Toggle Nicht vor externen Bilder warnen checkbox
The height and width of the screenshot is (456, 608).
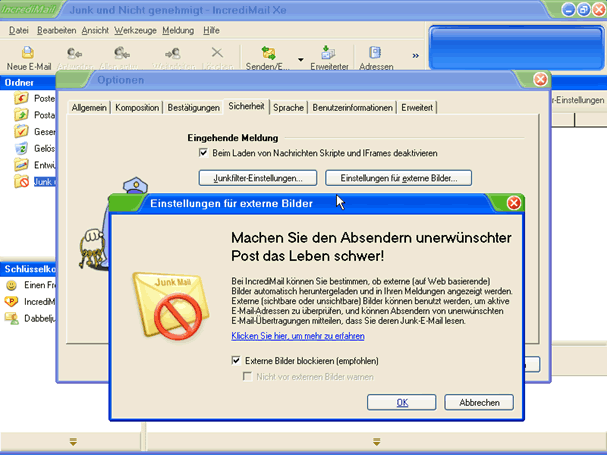point(247,377)
